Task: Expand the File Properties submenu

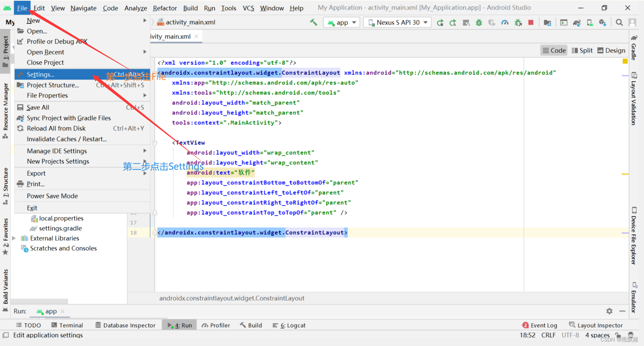Action: pos(82,95)
